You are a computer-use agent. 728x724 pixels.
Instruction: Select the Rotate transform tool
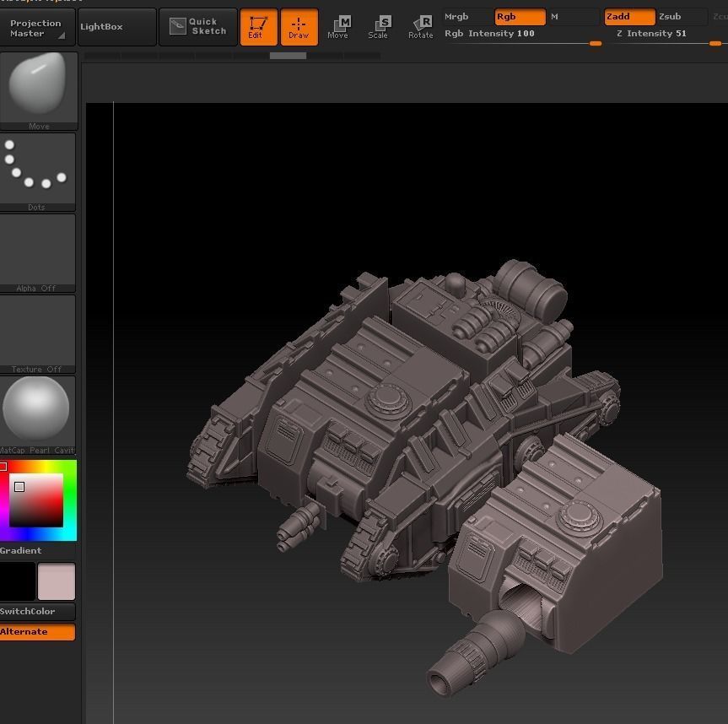(421, 27)
